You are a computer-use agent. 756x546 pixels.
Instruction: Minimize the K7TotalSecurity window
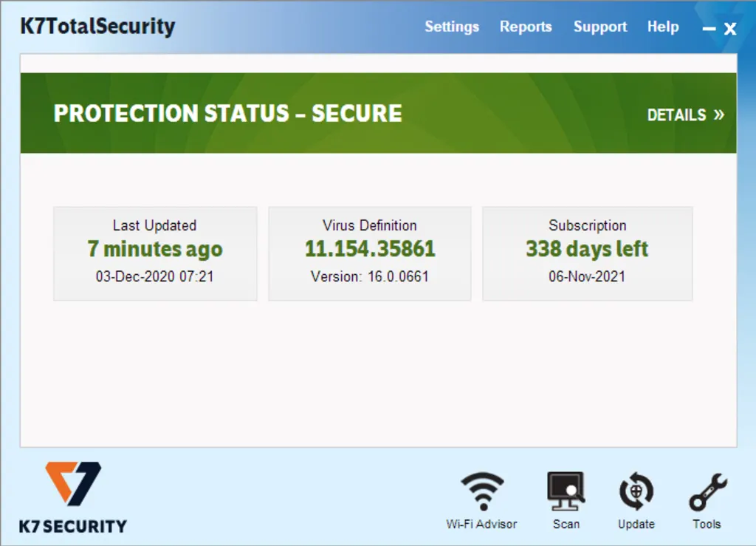coord(708,30)
